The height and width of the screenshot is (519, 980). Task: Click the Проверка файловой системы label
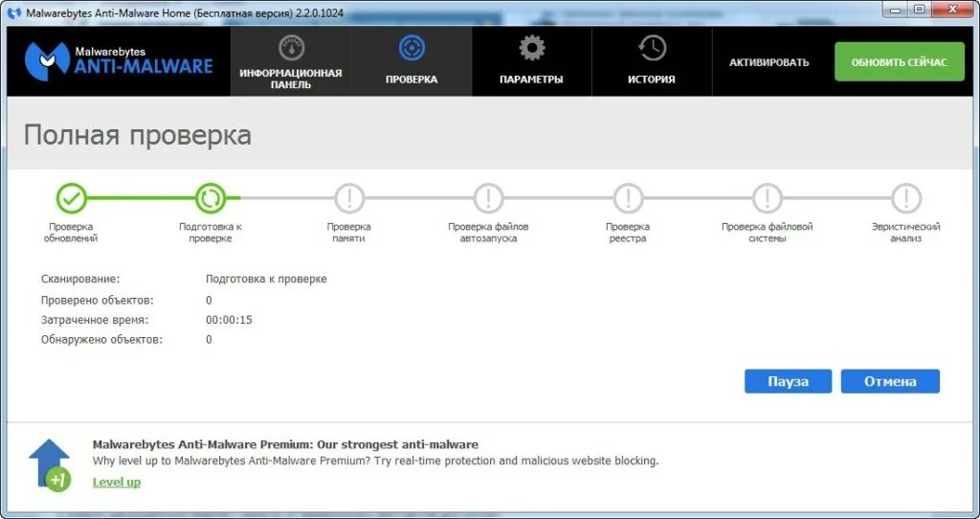tap(767, 232)
